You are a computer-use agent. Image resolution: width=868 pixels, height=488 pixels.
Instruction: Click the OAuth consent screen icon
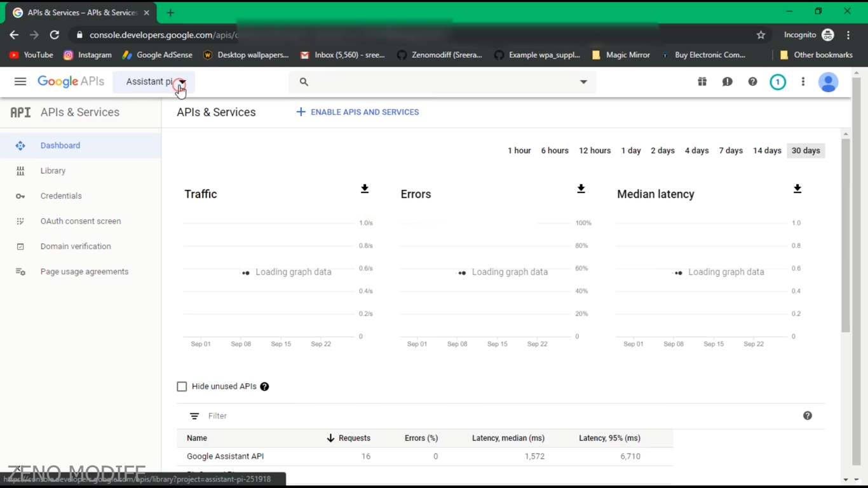[20, 221]
